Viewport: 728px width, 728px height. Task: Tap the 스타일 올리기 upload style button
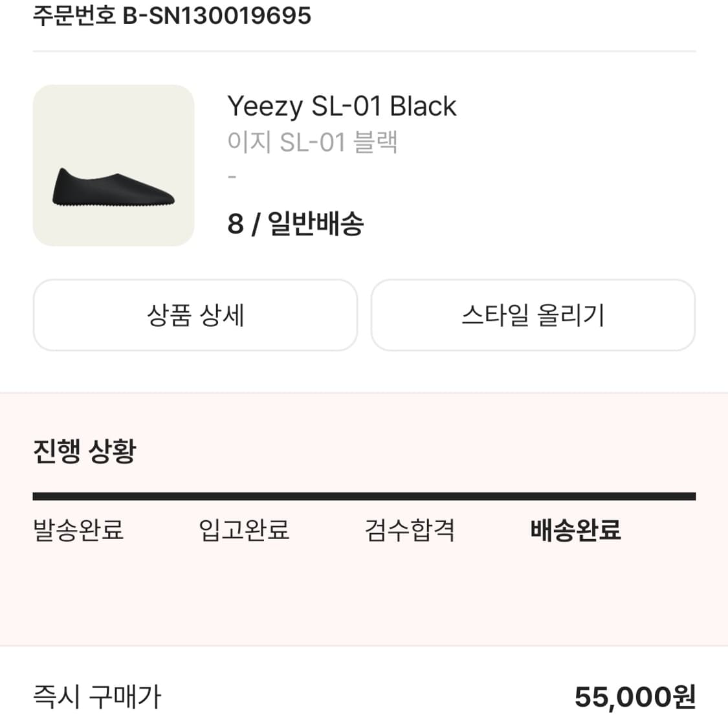[x=533, y=316]
